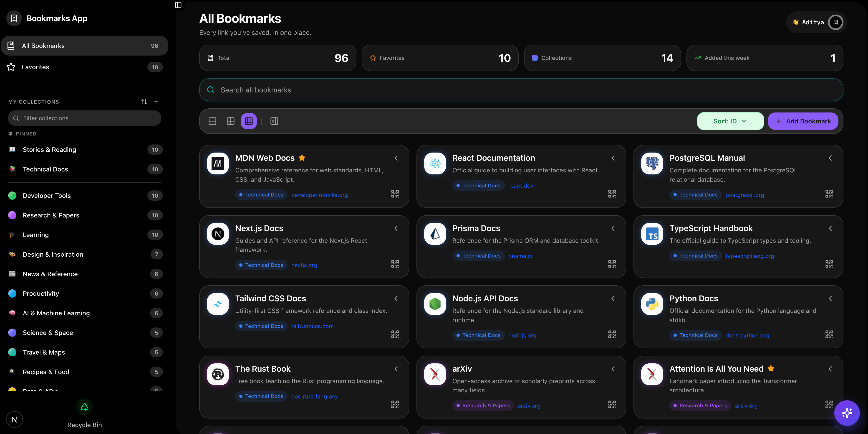Viewport: 868px width, 434px height.
Task: Click Research & Papers tag on arXiv
Action: pos(483,405)
